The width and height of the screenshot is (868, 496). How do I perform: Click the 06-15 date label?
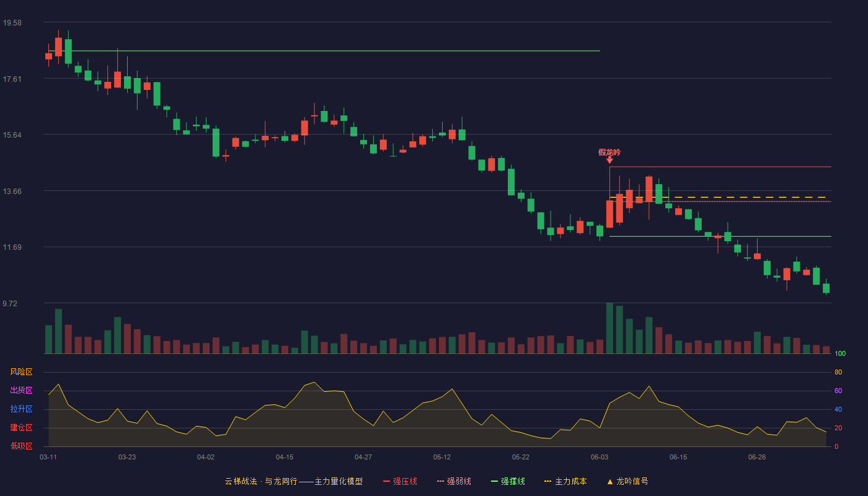pos(678,457)
